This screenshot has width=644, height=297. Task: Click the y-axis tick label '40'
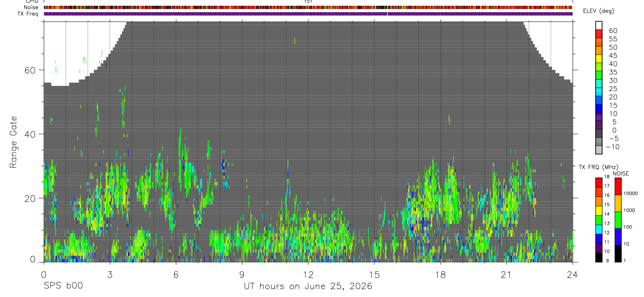tap(29, 134)
